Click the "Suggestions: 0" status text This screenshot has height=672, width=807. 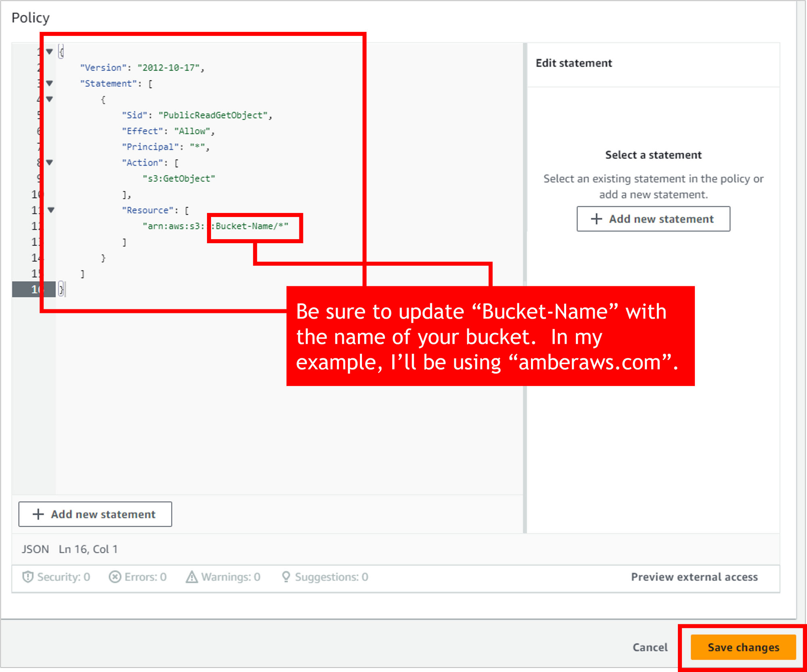[331, 577]
